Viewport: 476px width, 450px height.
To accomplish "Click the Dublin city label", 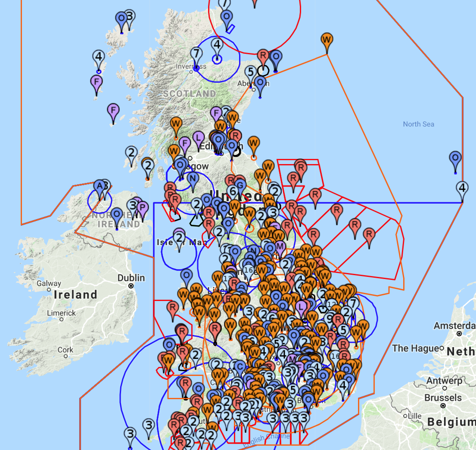I will click(x=131, y=278).
